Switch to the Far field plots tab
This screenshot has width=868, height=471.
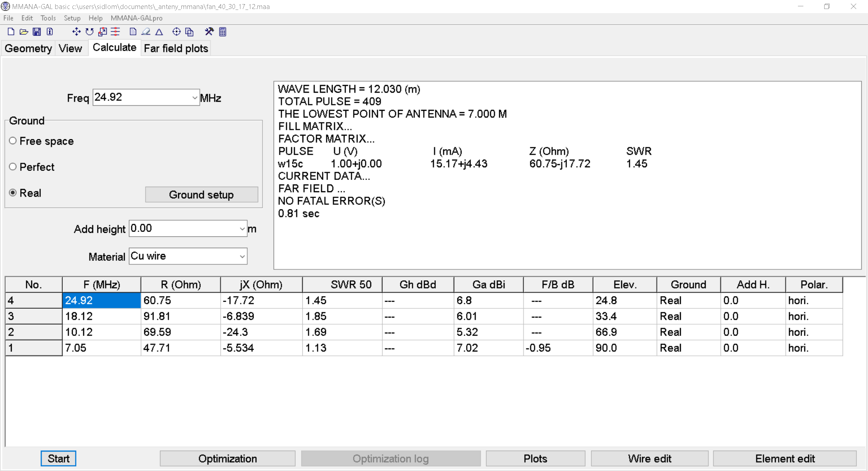tap(176, 48)
